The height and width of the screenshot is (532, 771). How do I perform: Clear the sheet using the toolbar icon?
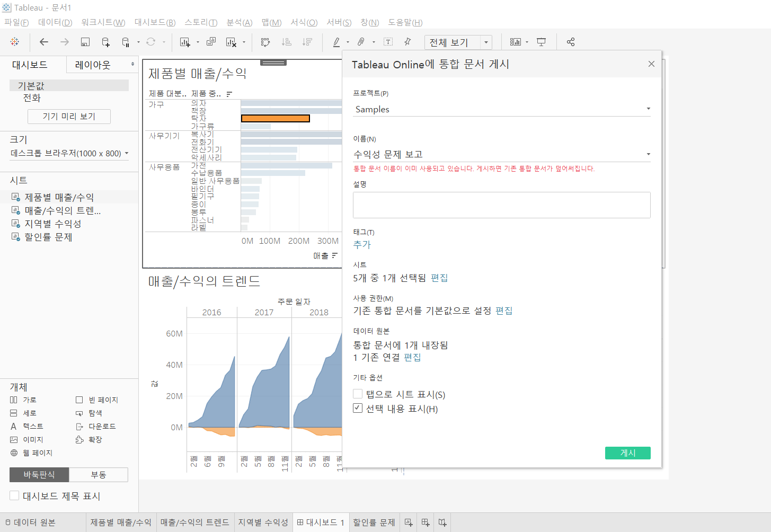pyautogui.click(x=231, y=42)
